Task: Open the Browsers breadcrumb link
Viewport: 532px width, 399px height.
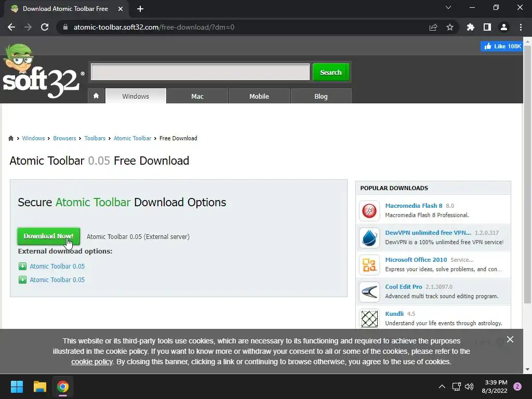Action: coord(64,138)
